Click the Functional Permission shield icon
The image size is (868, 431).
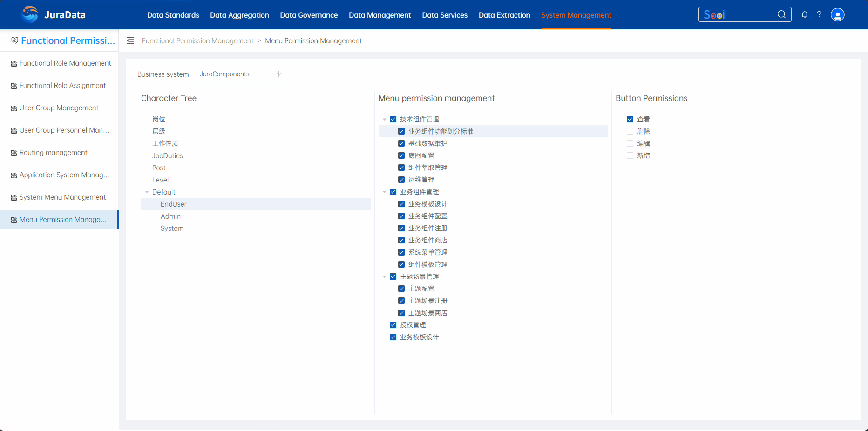pos(14,40)
